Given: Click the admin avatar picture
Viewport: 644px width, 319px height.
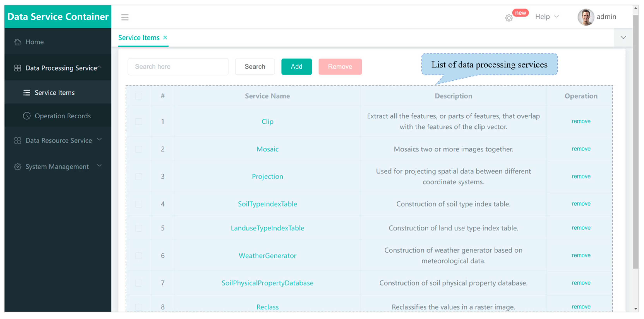Looking at the screenshot, I should 586,17.
